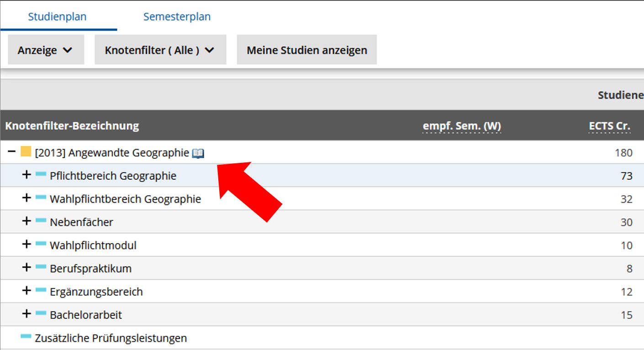Viewport: 644px width, 350px height.
Task: Click the Meine Studien anzeigen button
Action: (x=307, y=50)
